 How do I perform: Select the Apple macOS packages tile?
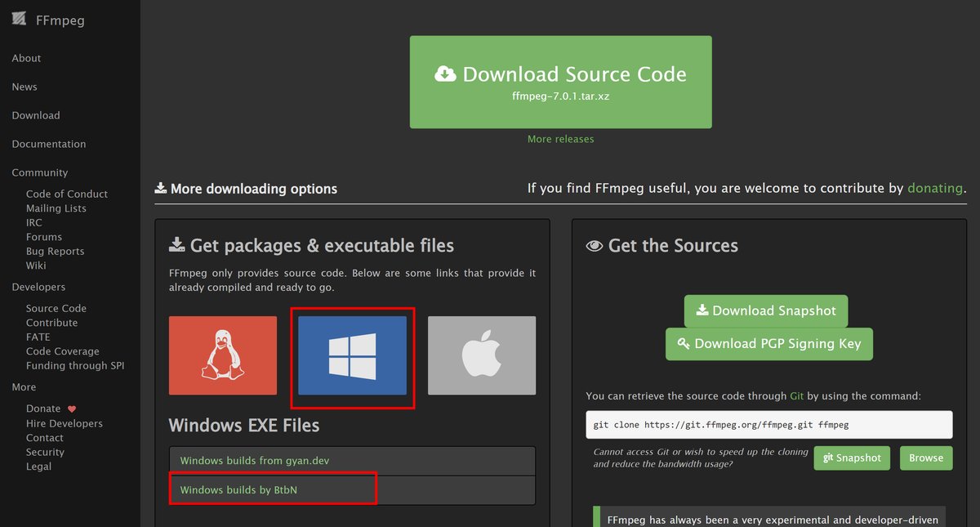482,355
